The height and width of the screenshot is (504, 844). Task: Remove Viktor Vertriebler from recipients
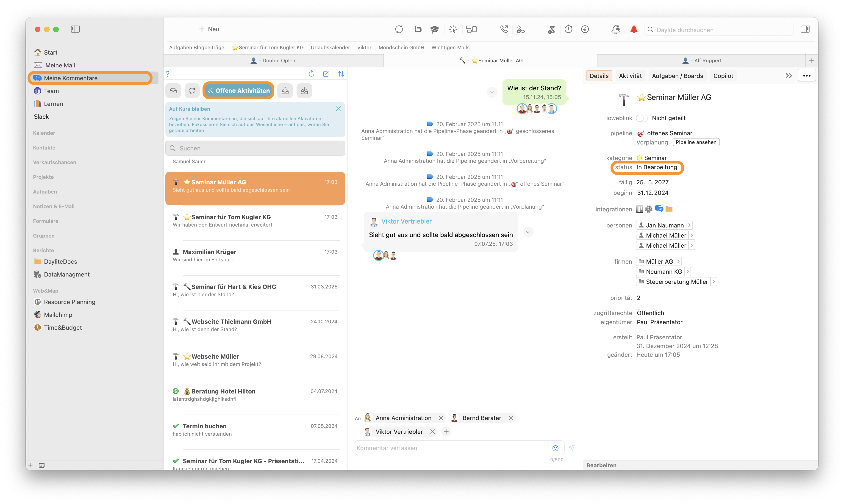point(432,432)
